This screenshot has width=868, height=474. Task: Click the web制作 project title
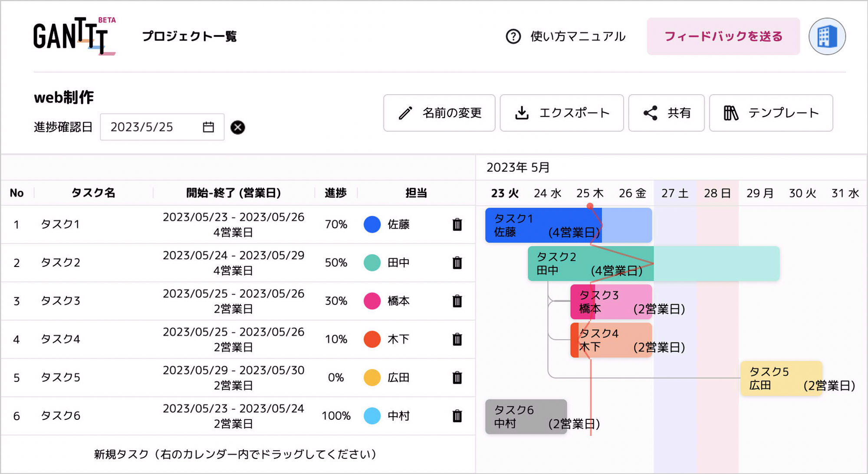pyautogui.click(x=64, y=97)
